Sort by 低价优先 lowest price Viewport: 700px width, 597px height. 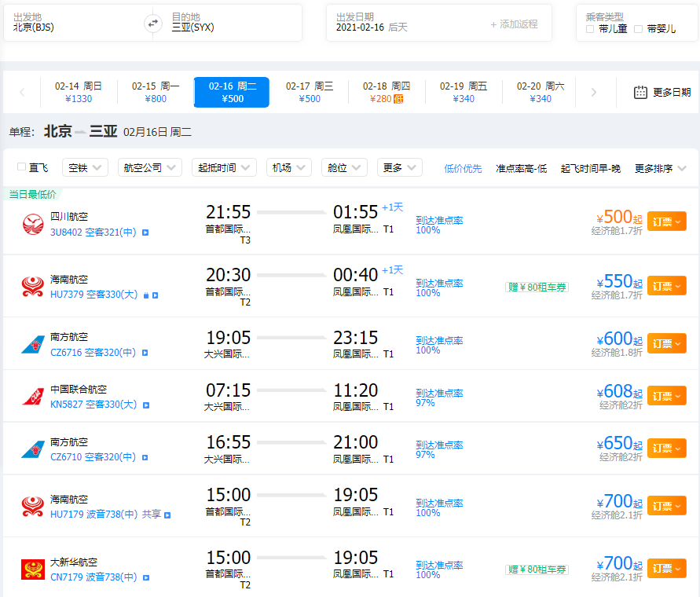tap(463, 168)
